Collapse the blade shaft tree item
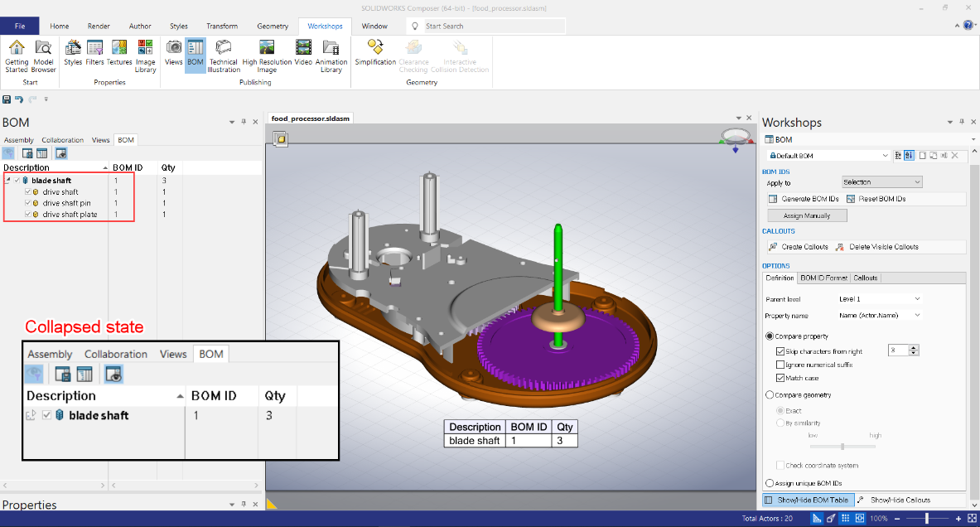 [7, 180]
